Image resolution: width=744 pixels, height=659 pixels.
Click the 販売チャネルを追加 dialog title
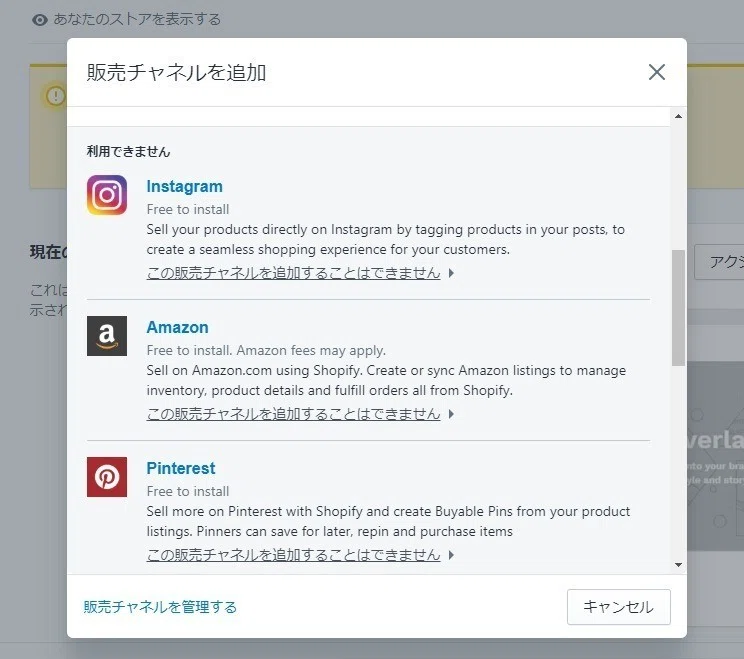(176, 73)
